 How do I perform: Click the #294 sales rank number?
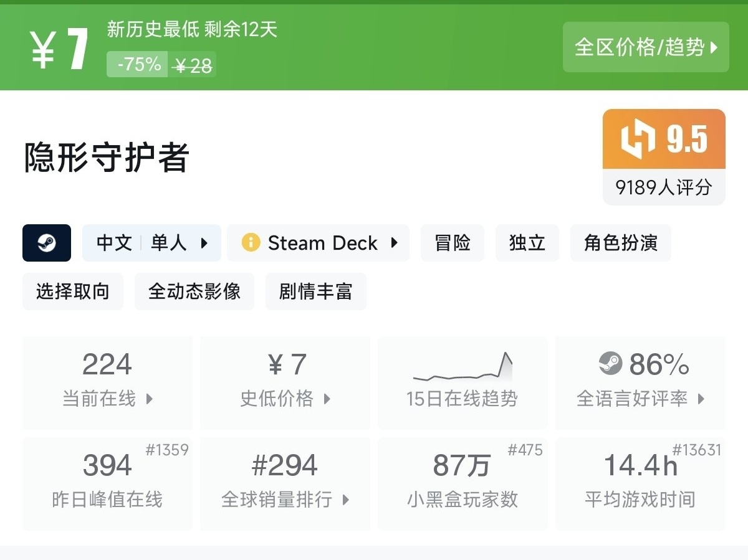[285, 465]
